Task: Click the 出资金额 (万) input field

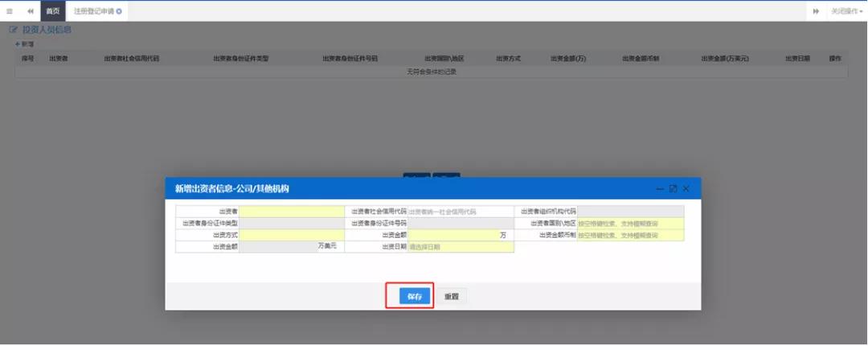Action: [454, 235]
